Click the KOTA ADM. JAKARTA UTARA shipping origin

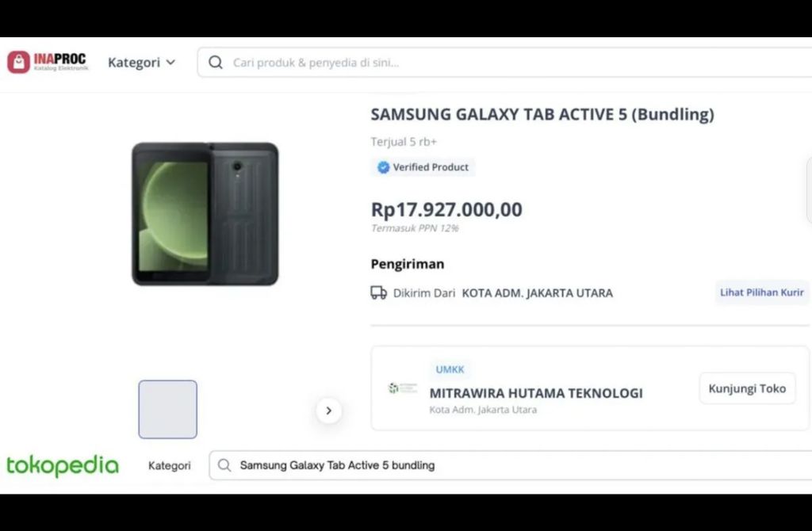coord(537,293)
